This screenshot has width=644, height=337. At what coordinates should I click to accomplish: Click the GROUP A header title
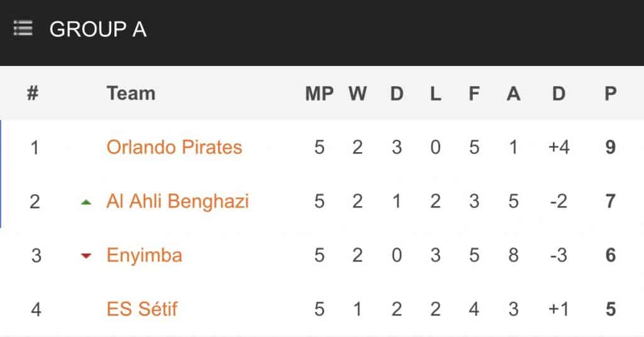click(x=97, y=29)
